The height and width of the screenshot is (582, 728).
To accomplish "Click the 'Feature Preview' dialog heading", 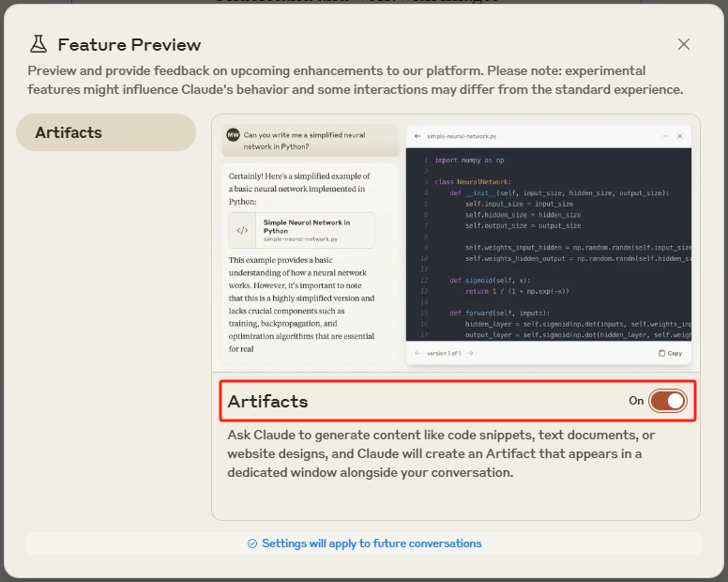I will [129, 44].
